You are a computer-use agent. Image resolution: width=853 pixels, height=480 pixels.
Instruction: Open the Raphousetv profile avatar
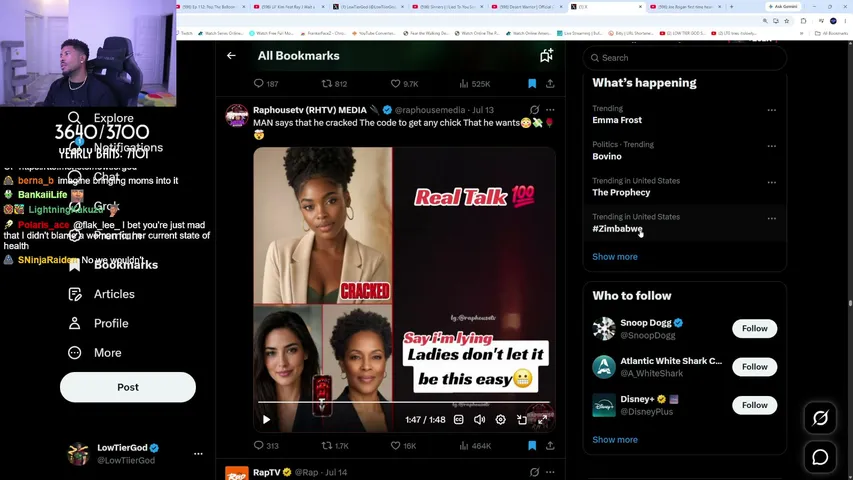coord(237,115)
